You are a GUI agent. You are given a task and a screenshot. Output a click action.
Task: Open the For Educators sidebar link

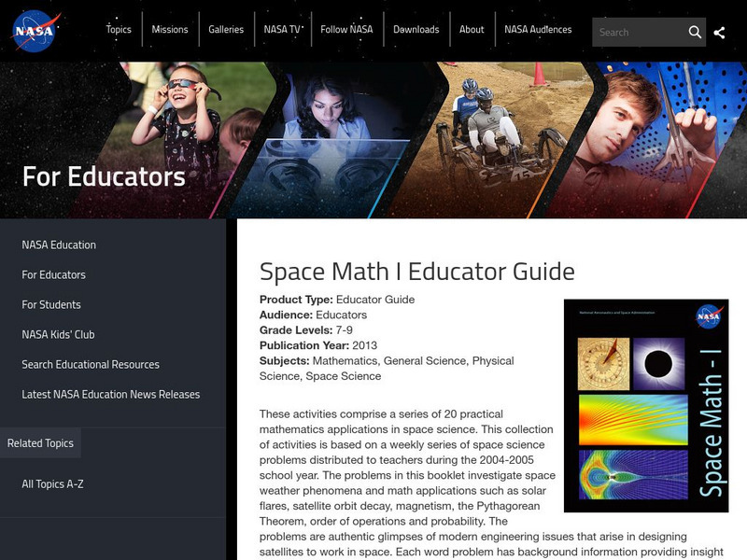[53, 274]
